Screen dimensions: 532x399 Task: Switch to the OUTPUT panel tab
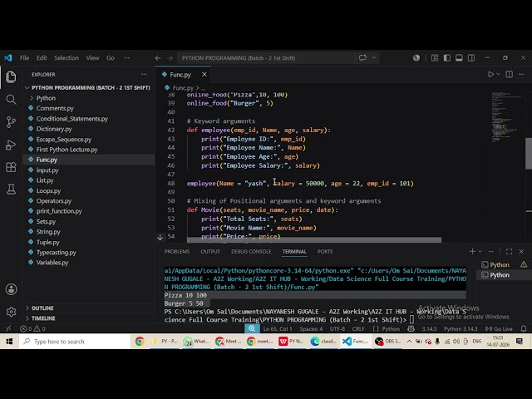point(210,251)
